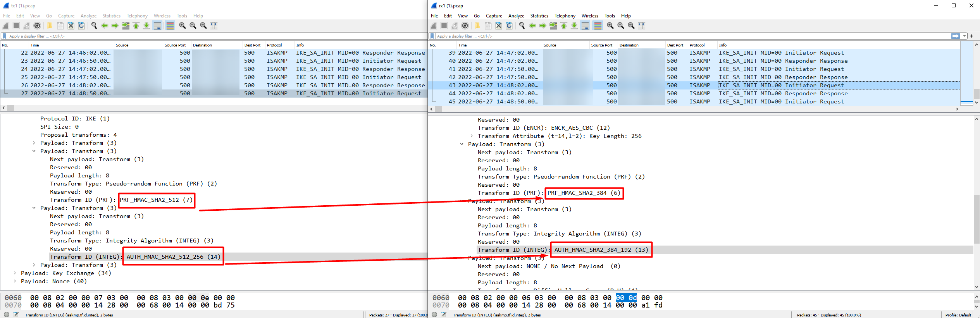Toggle packet colorization in rx1 window

pyautogui.click(x=598, y=26)
